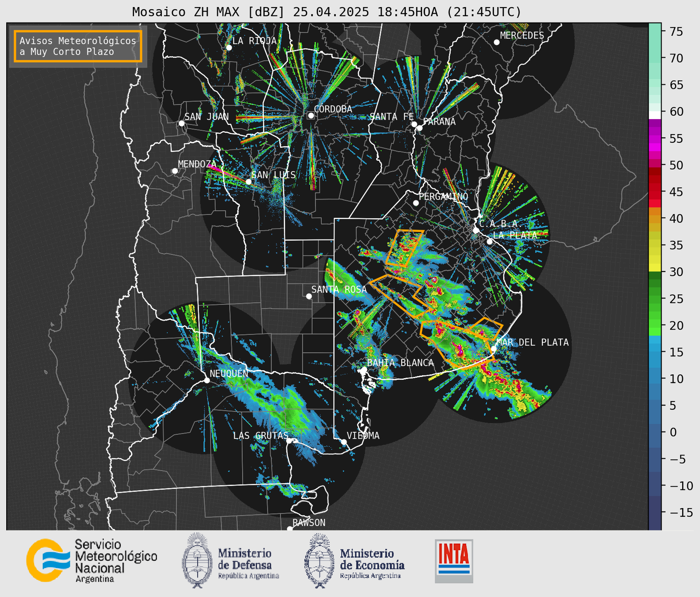Select the MAR DEL PLATA city label
Image resolution: width=700 pixels, height=597 pixels.
click(x=532, y=343)
